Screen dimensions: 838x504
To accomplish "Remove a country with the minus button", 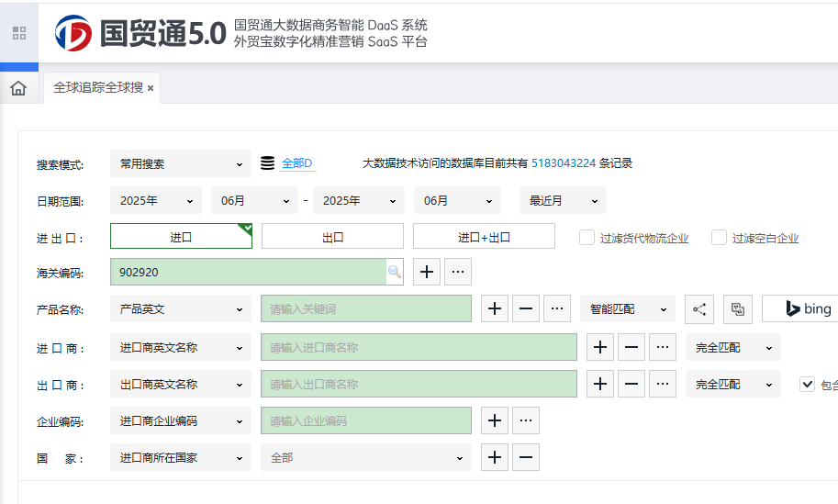I will (526, 457).
